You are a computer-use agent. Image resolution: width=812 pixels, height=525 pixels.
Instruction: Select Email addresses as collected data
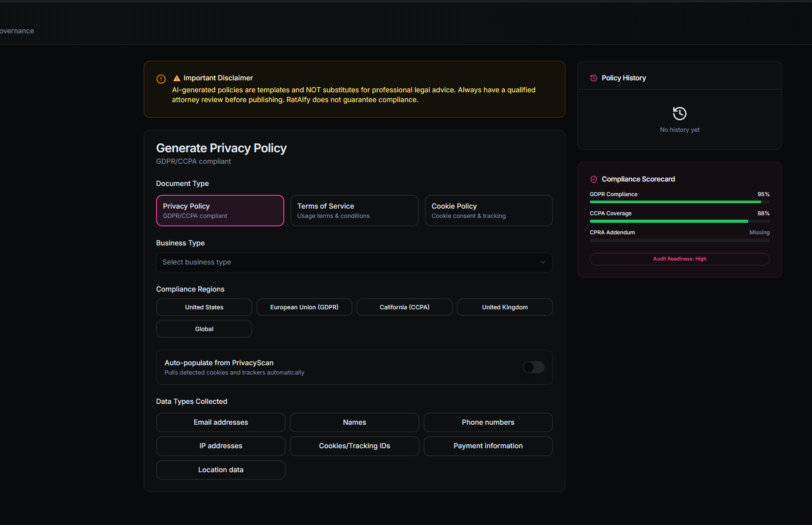coord(220,422)
